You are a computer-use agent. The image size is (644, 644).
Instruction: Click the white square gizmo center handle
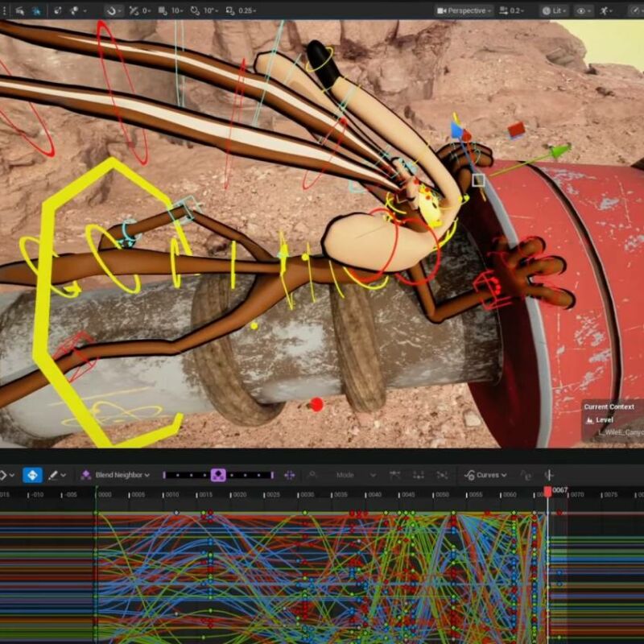click(x=478, y=180)
